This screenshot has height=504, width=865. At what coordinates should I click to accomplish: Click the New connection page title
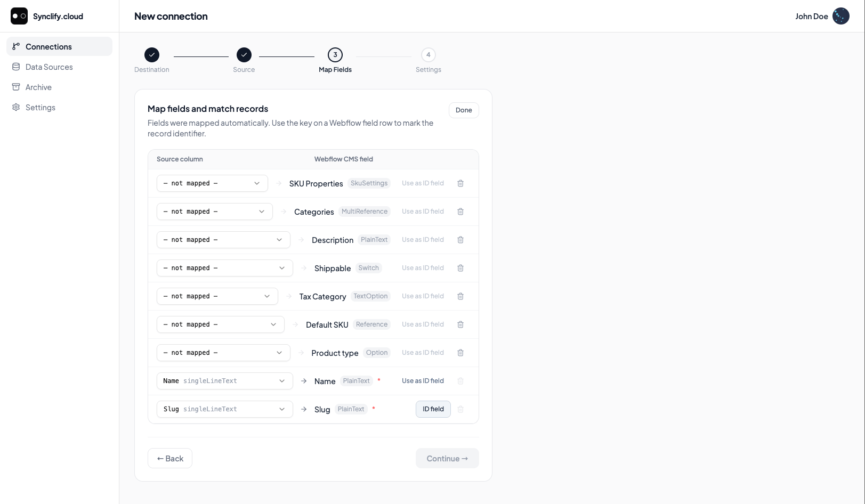click(171, 17)
